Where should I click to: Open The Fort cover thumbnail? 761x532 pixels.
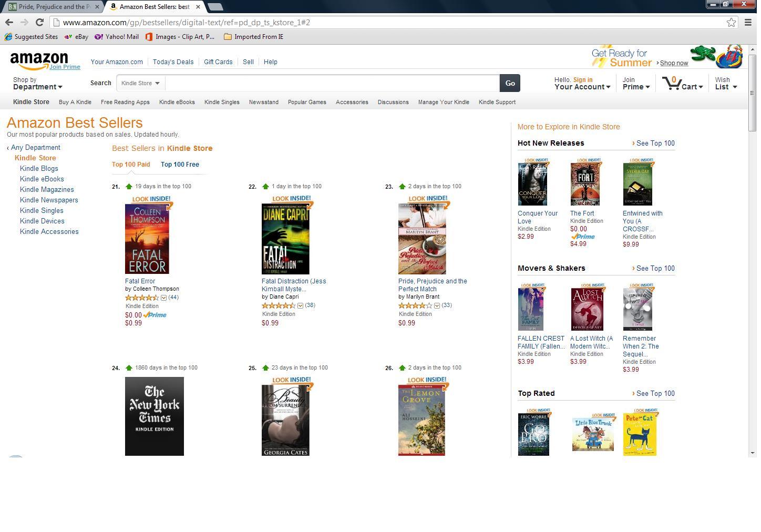[585, 183]
